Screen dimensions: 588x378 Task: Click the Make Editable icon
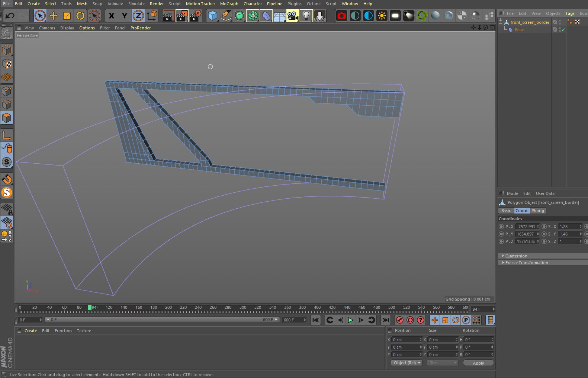pos(7,34)
